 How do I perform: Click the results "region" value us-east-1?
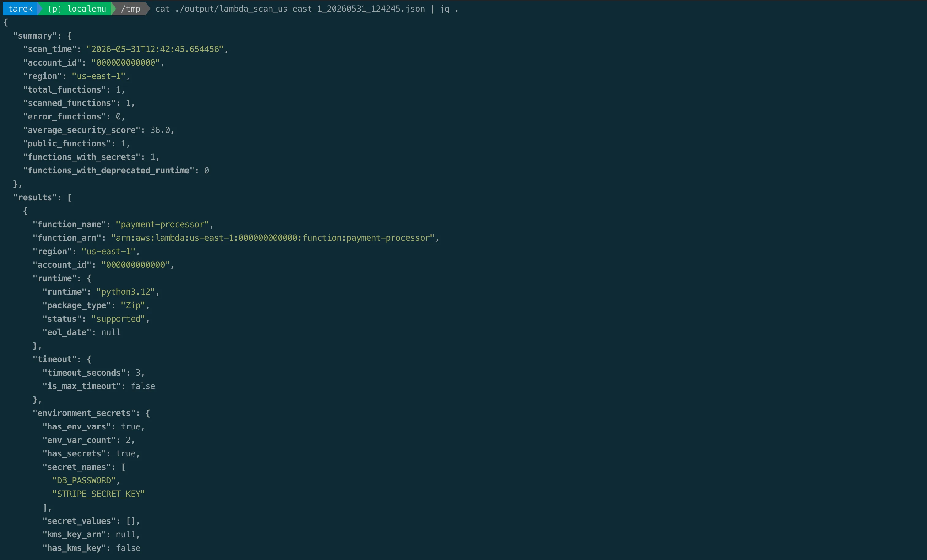[x=108, y=251]
